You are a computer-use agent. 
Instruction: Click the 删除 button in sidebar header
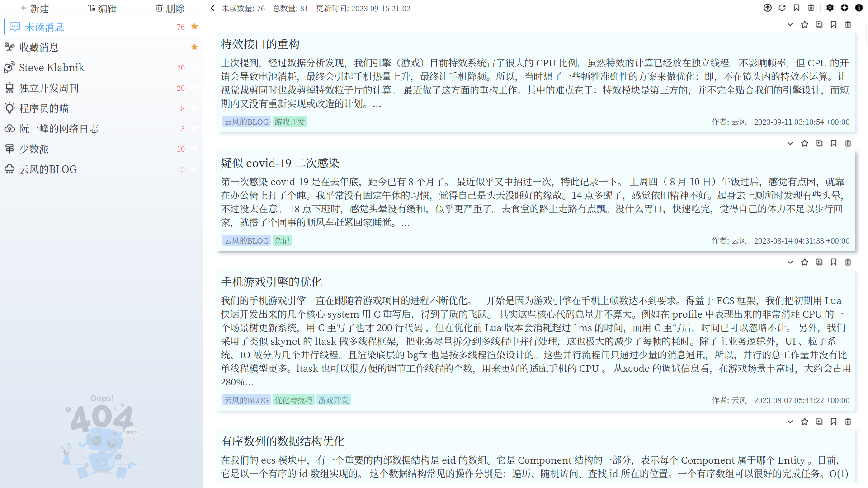(170, 8)
